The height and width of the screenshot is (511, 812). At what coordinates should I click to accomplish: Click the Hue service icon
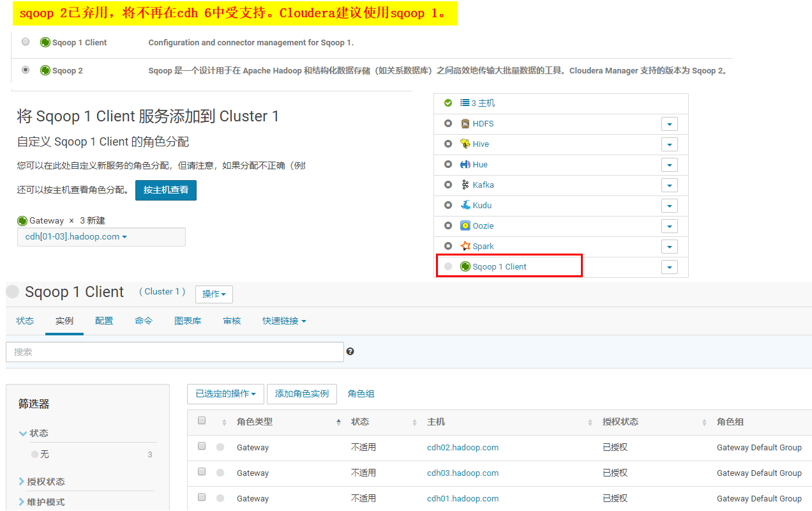[x=465, y=164]
